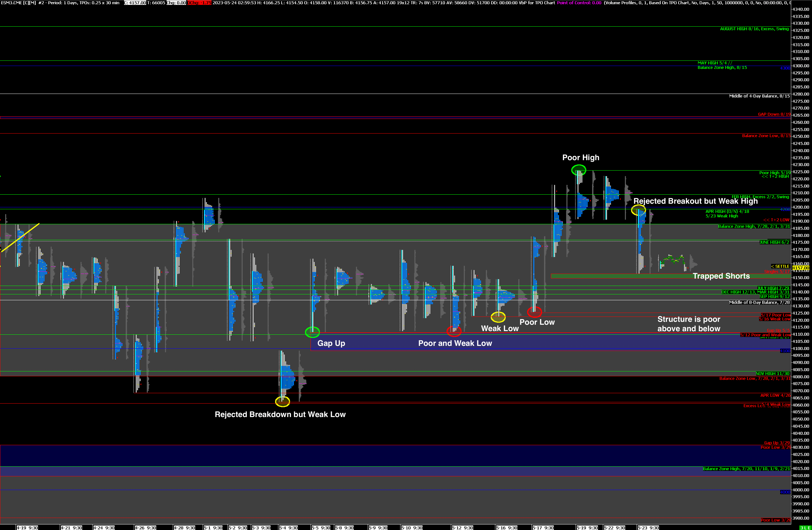Click yellow circle at Rejected Breakdown weak low
812x530 pixels.
(282, 402)
